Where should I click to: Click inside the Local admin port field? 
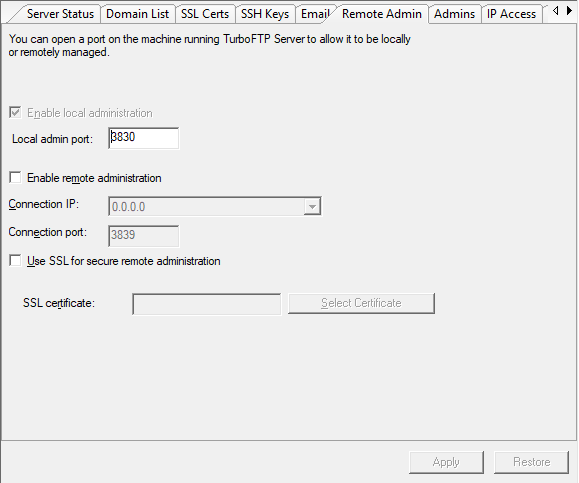coord(144,138)
